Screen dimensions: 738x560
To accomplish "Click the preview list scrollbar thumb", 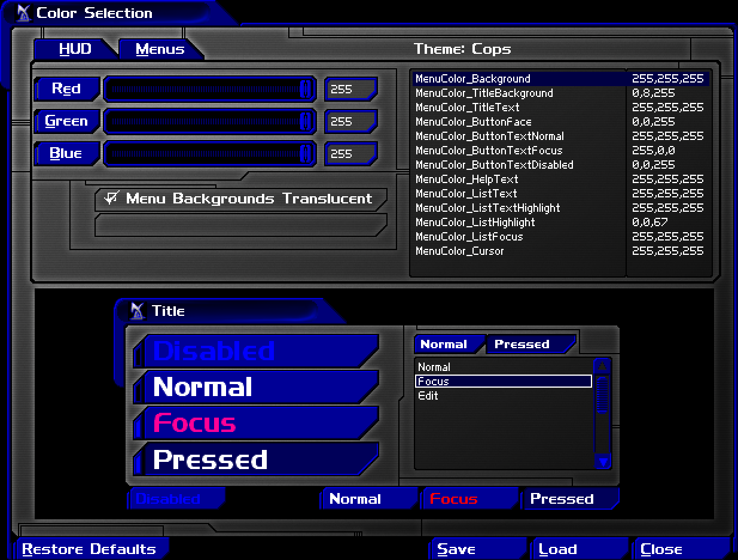I will [x=602, y=394].
